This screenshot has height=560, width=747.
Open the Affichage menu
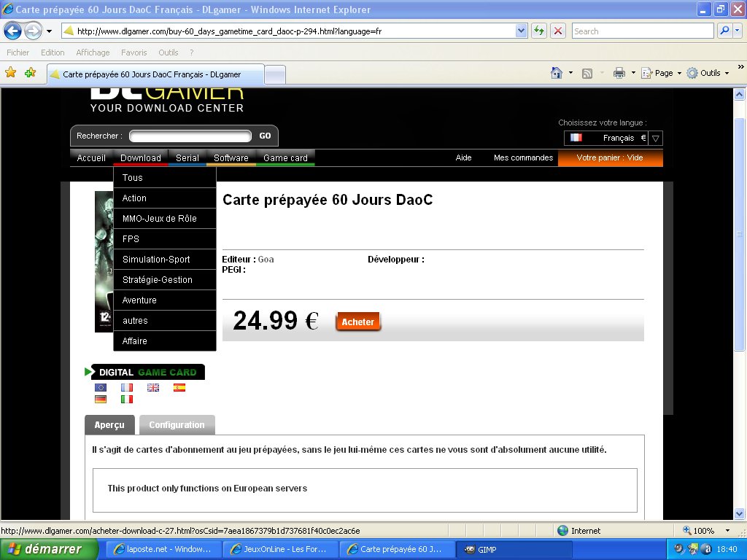coord(93,52)
